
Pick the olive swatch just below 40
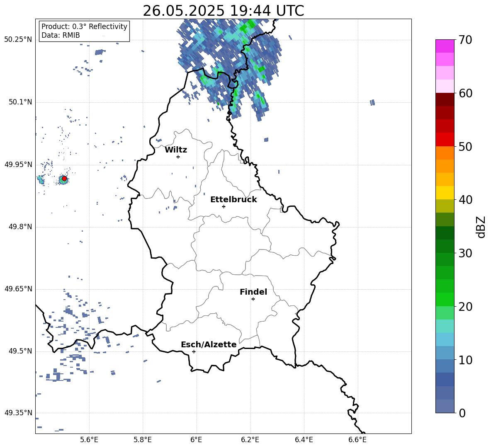[445, 206]
